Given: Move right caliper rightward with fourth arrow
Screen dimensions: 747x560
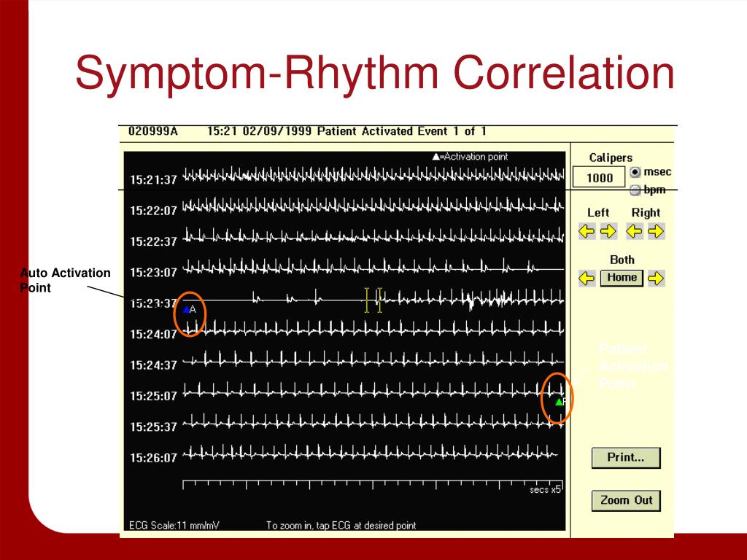Looking at the screenshot, I should (x=656, y=231).
